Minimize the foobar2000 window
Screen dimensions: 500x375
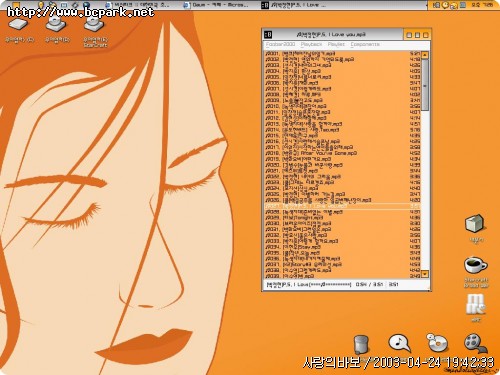tap(409, 35)
